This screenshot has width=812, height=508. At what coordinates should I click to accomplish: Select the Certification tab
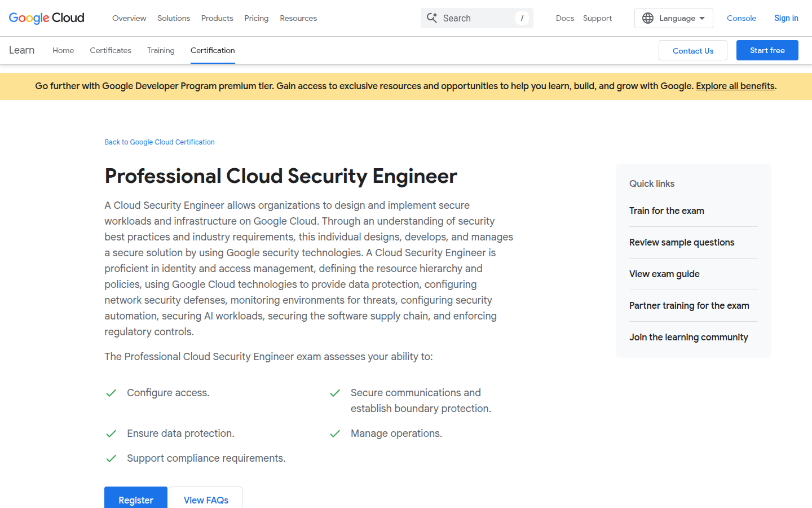click(x=213, y=50)
